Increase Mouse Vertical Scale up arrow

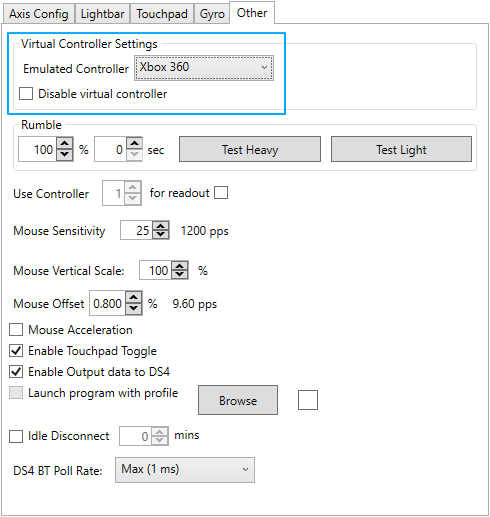click(x=180, y=266)
